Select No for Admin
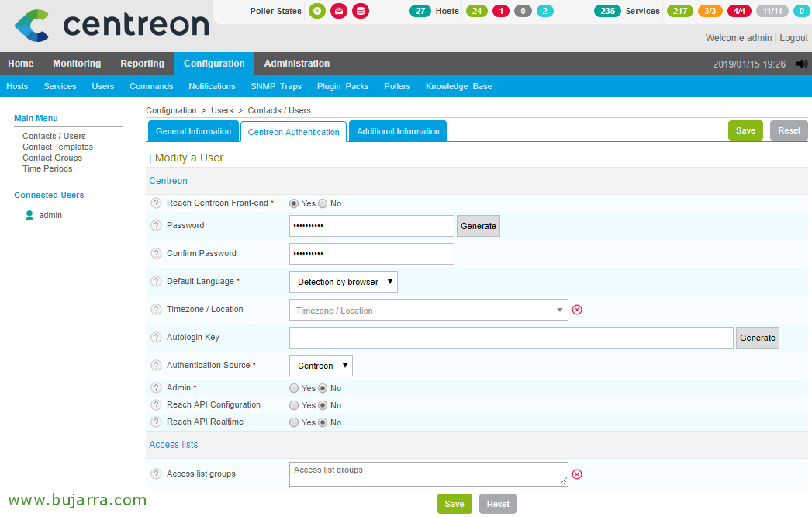 (x=323, y=388)
